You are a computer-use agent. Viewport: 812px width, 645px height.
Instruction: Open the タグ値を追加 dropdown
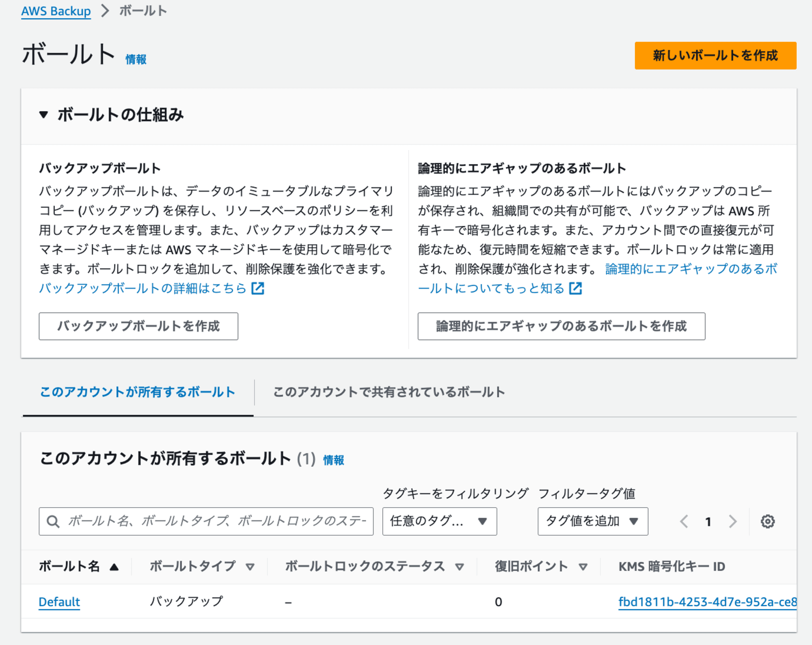(593, 521)
